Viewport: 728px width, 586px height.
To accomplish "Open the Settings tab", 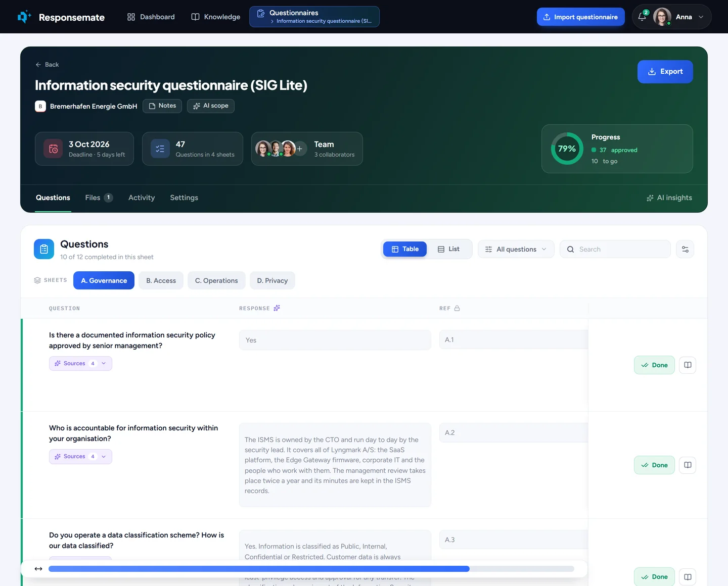I will pyautogui.click(x=184, y=198).
